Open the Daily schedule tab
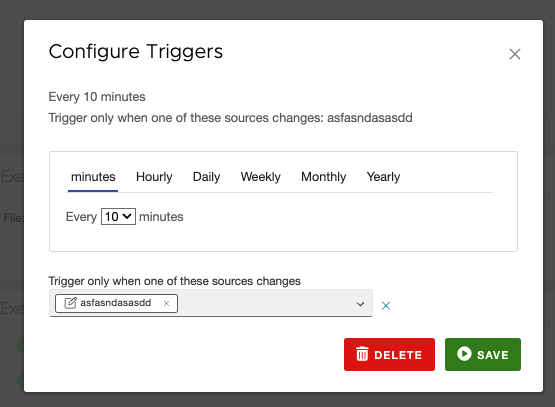This screenshot has height=407, width=555. click(206, 177)
